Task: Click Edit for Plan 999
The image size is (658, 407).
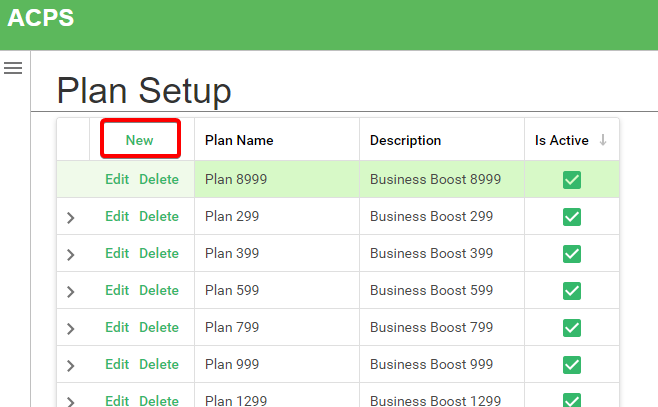Action: click(x=117, y=365)
